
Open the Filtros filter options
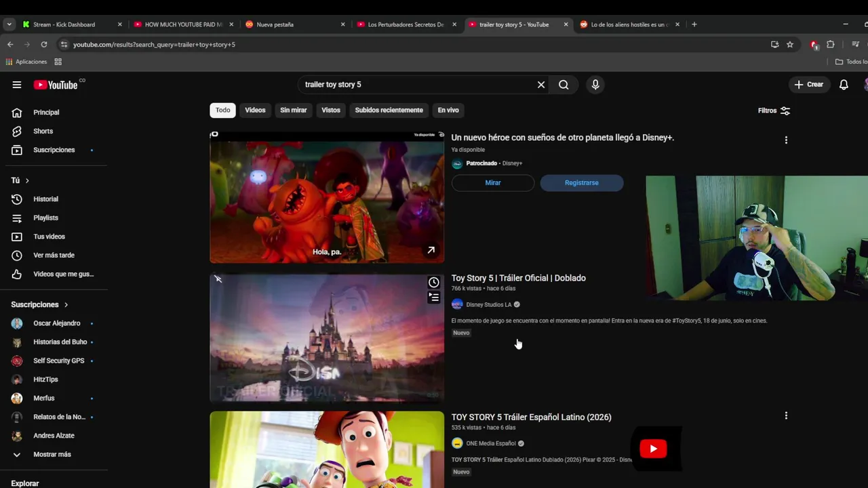pyautogui.click(x=774, y=110)
